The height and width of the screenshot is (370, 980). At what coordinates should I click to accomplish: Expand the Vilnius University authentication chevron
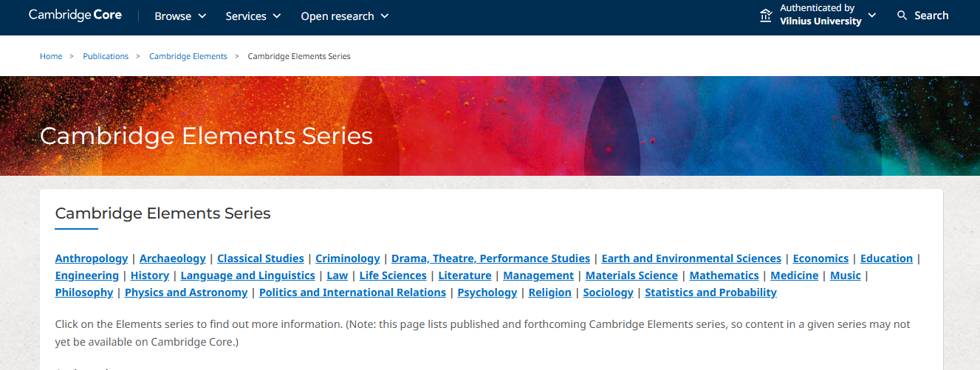point(872,16)
